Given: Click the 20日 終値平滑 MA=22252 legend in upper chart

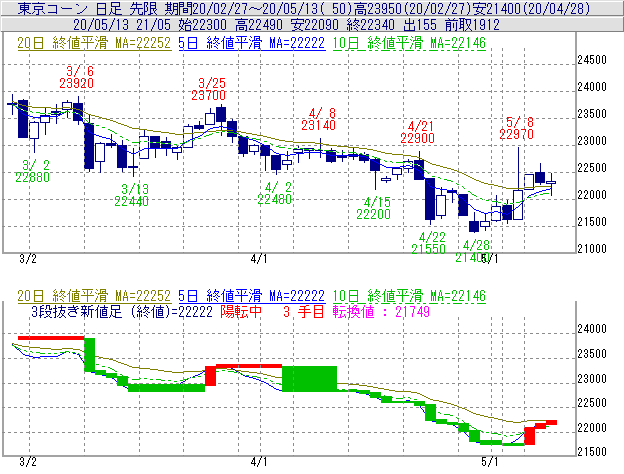Looking at the screenshot, I should coord(94,43).
